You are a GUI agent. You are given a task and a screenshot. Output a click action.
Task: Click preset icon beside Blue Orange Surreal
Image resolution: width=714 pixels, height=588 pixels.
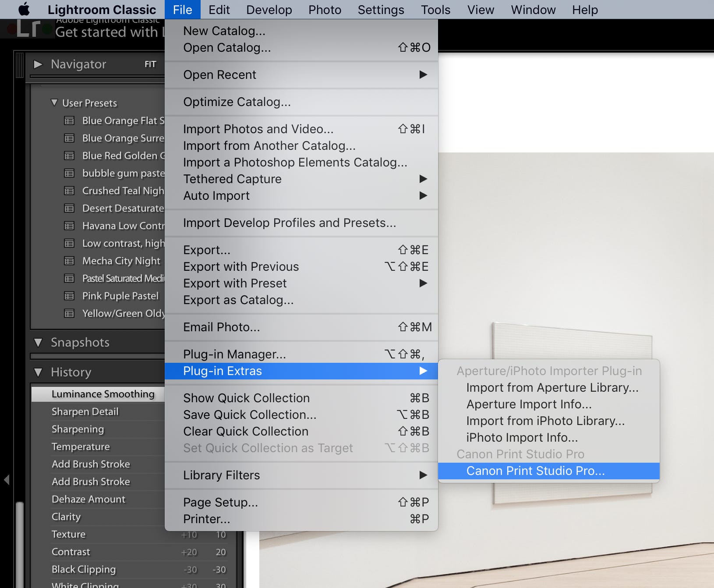(x=69, y=138)
